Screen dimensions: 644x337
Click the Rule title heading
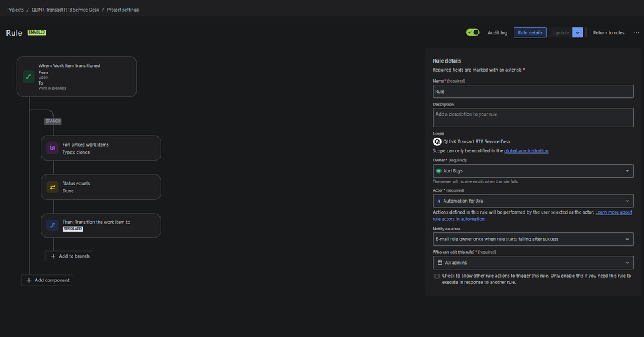click(14, 33)
